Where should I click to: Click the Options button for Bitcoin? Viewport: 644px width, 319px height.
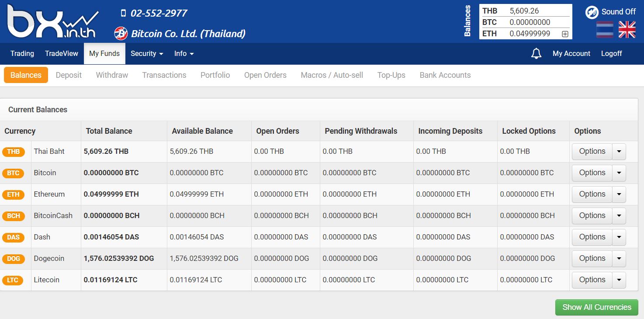pyautogui.click(x=592, y=173)
